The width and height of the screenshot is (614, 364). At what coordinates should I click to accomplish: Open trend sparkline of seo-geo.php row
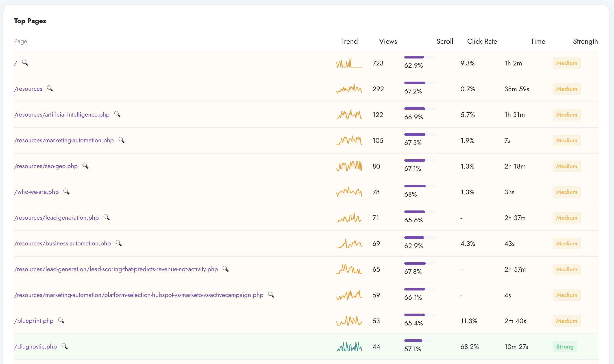[349, 166]
